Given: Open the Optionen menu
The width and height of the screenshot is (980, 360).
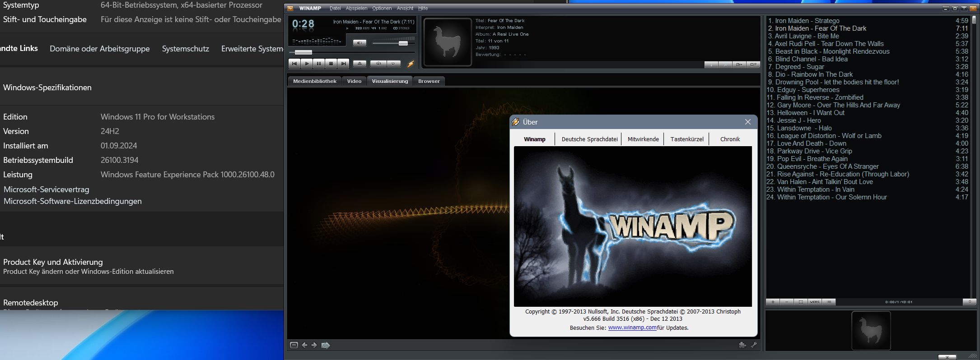Looking at the screenshot, I should pos(382,8).
